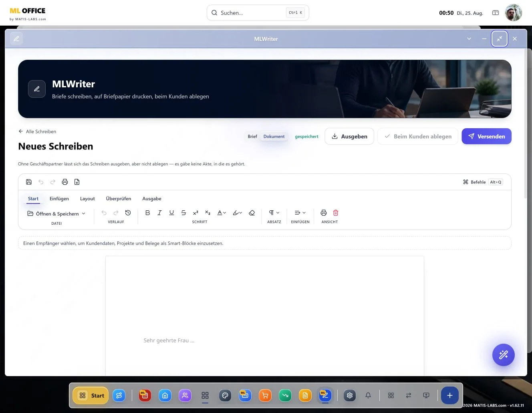Viewport: 532px width, 413px height.
Task: Click the Ausgeben button
Action: click(349, 136)
